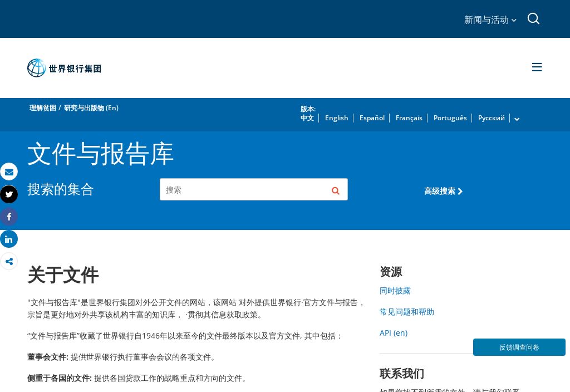Open 常见问题和帮助 help page
Viewport: 570px width, 392px height.
point(406,312)
